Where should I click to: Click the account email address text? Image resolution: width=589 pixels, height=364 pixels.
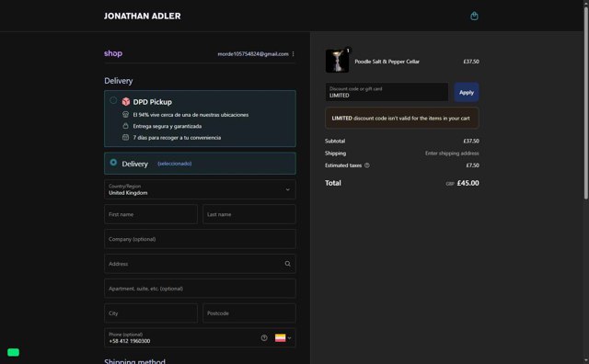253,54
